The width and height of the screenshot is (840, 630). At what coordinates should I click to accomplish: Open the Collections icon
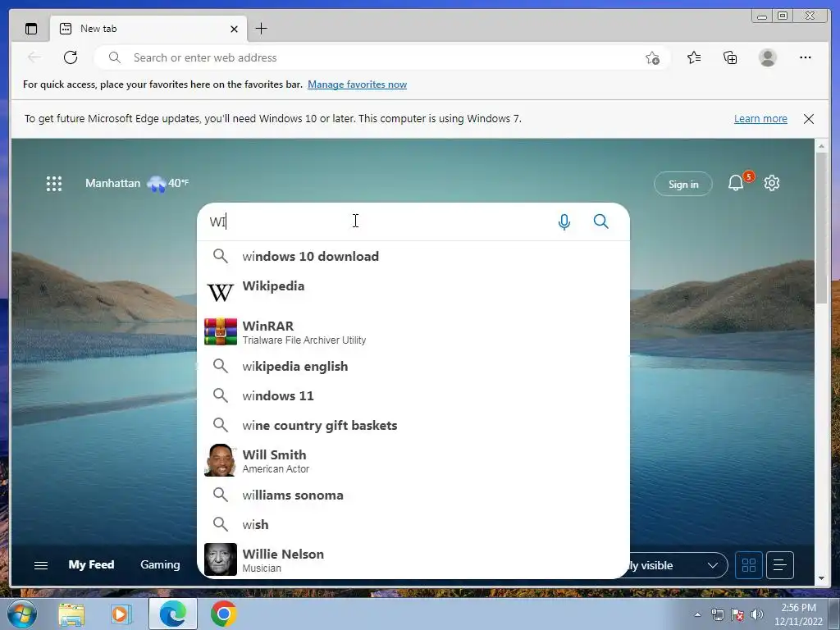point(730,57)
